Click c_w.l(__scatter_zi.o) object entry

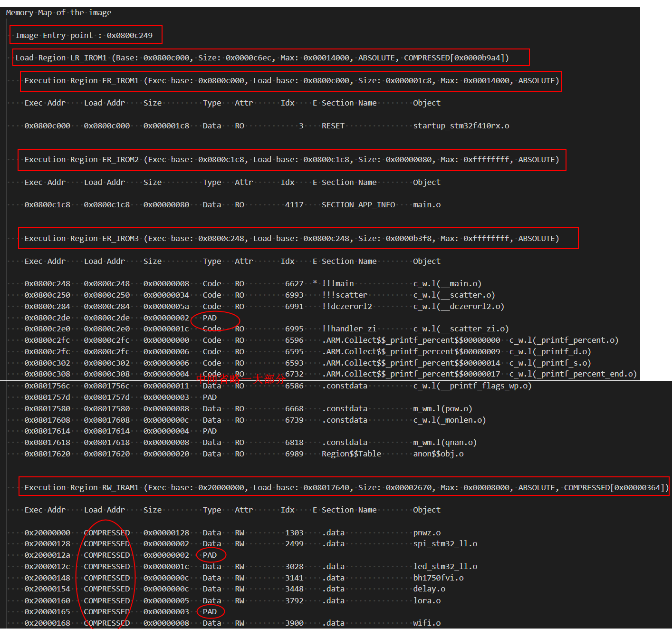461,329
